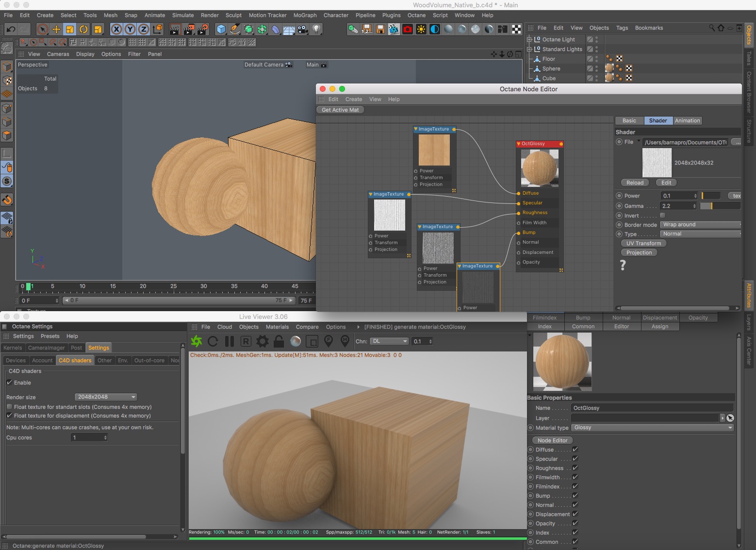Toggle the Invert checkbox in Shader panel
Screen dimensions: 756x550
(662, 216)
